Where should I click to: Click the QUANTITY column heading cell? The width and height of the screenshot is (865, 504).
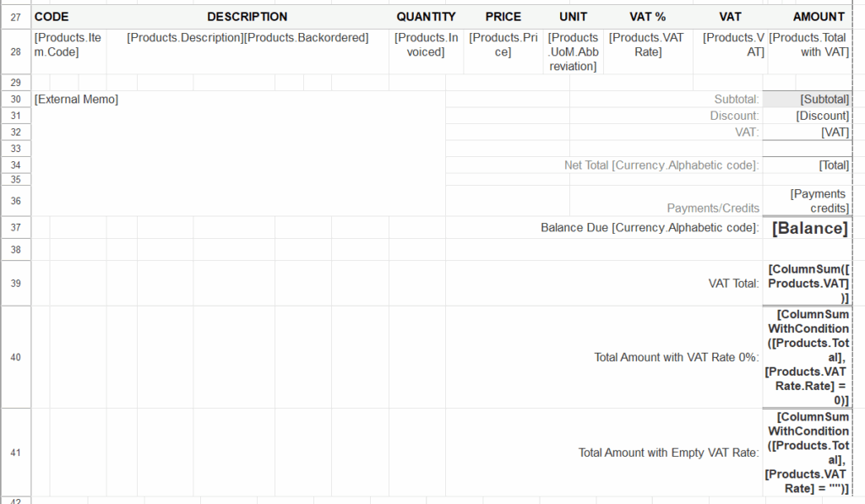pyautogui.click(x=426, y=17)
